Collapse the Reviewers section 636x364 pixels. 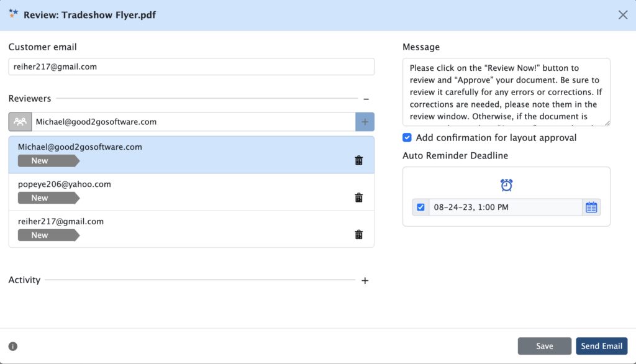[366, 98]
